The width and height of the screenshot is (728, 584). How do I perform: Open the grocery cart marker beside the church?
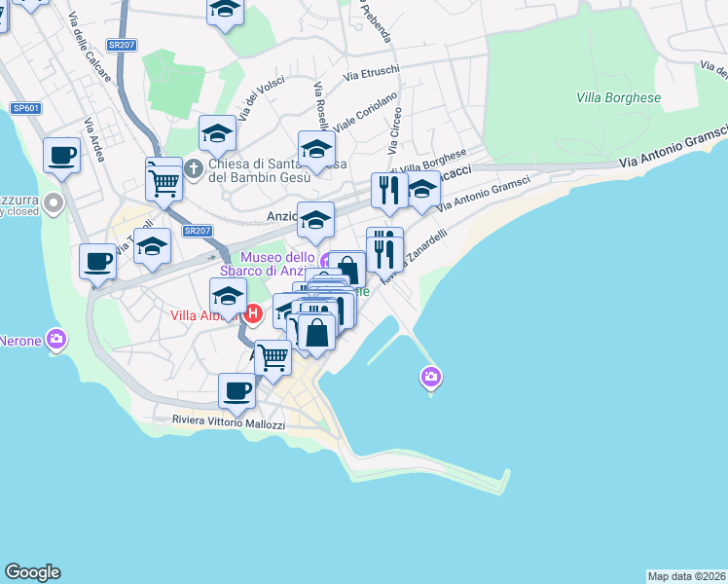coord(164,186)
